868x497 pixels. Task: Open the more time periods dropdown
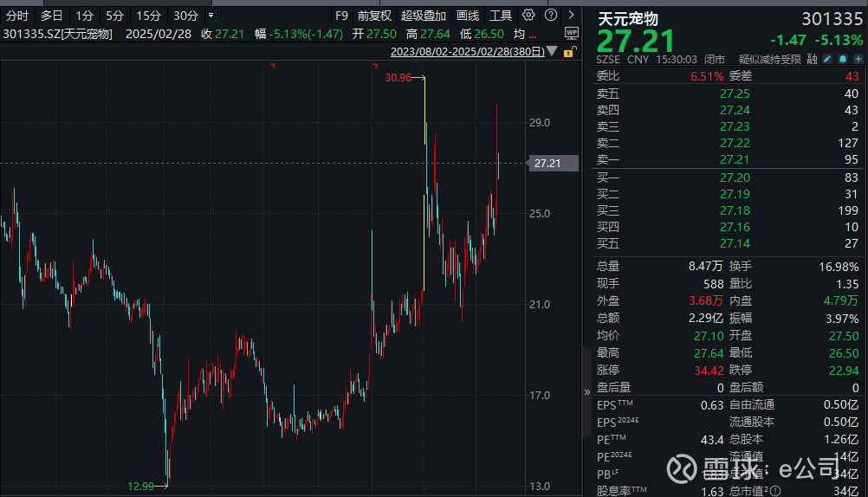(x=211, y=16)
